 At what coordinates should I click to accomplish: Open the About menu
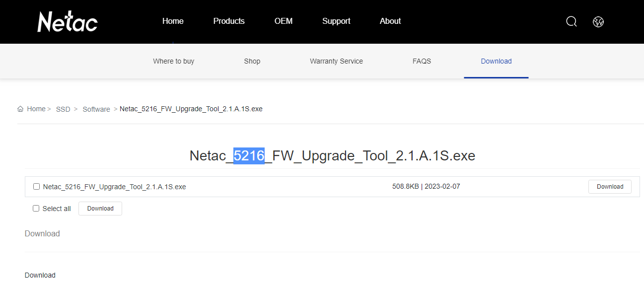pos(390,21)
